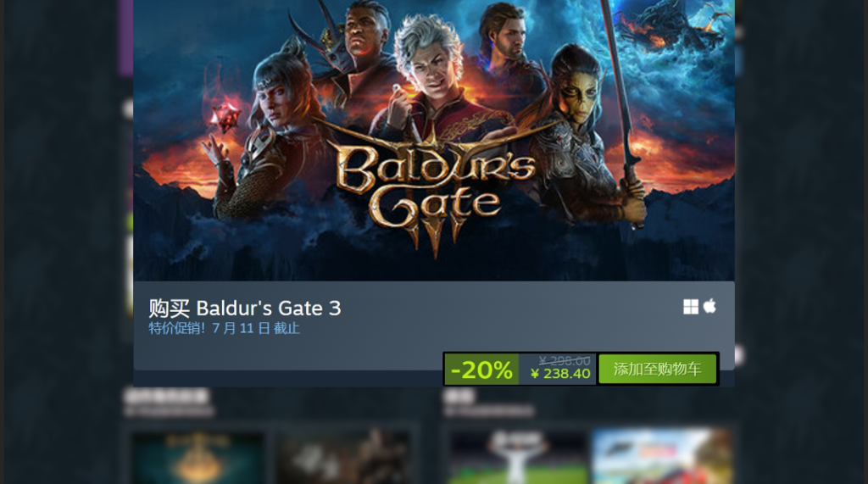The image size is (868, 484).
Task: Open the blurred left section heading below purchase box
Action: point(167,396)
